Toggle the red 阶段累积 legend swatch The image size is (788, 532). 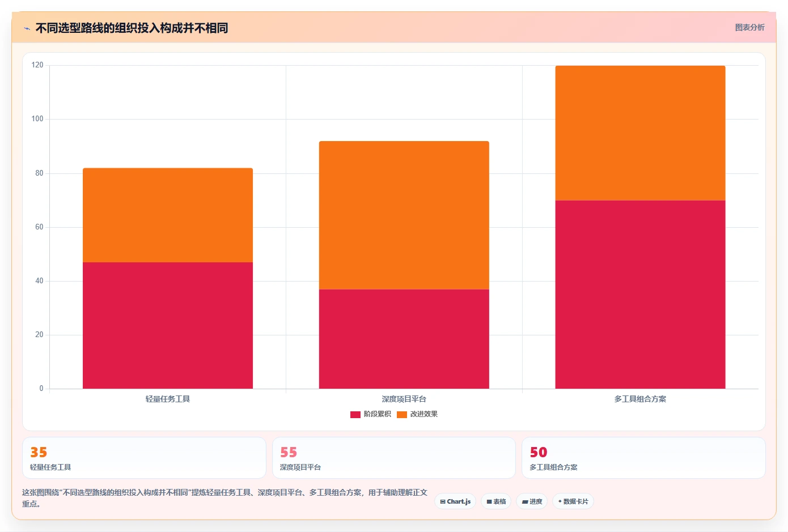(355, 414)
